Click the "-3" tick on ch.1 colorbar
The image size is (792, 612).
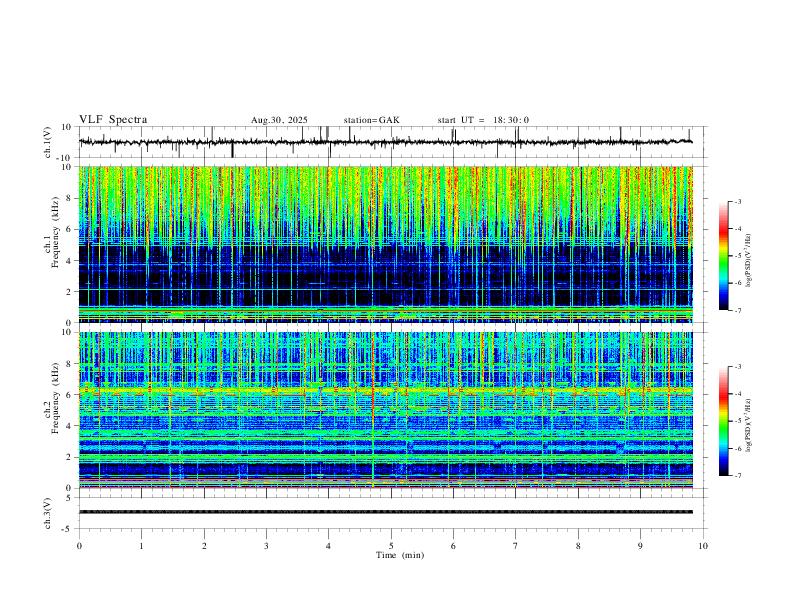[738, 201]
